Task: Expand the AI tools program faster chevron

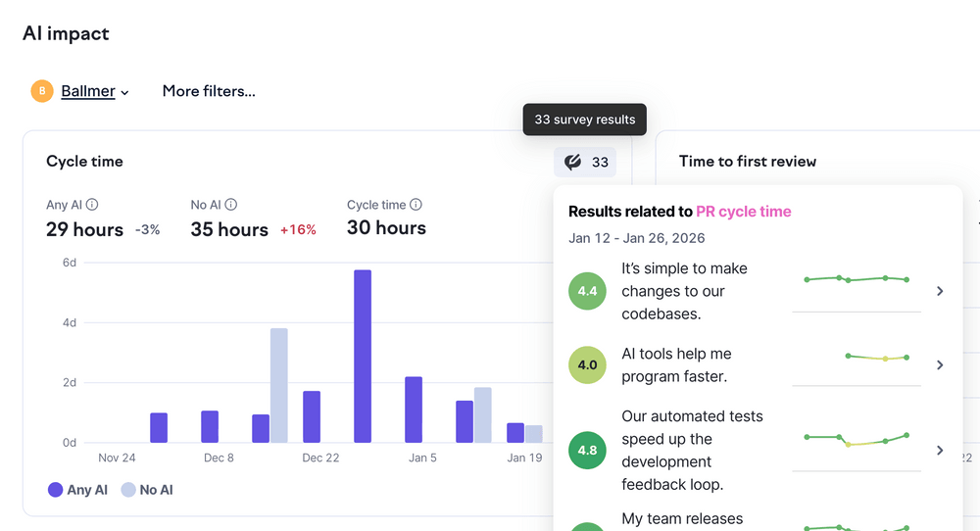Action: pyautogui.click(x=940, y=364)
